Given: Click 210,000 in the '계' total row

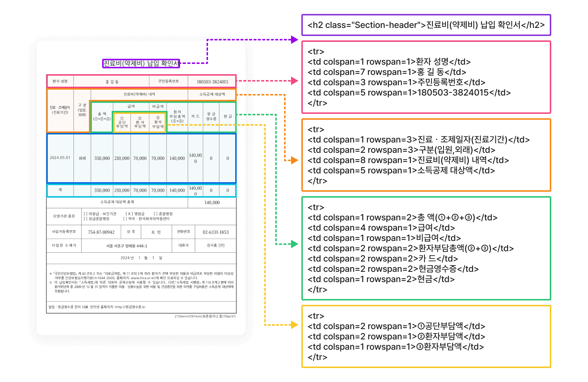Looking at the screenshot, I should pyautogui.click(x=122, y=190).
